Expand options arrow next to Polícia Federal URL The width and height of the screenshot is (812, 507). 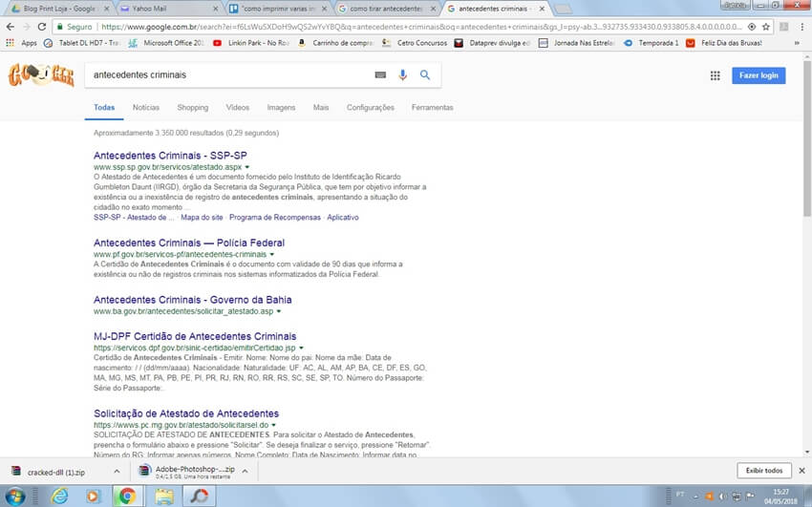tap(271, 255)
